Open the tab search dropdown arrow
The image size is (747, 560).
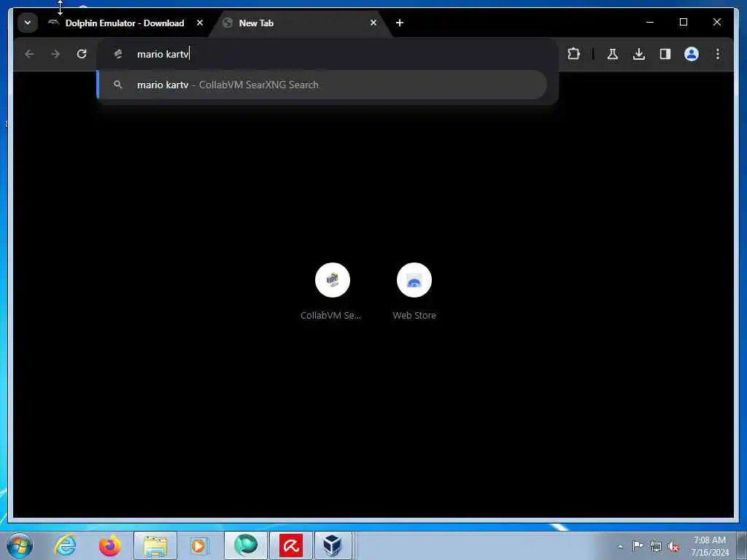(28, 23)
